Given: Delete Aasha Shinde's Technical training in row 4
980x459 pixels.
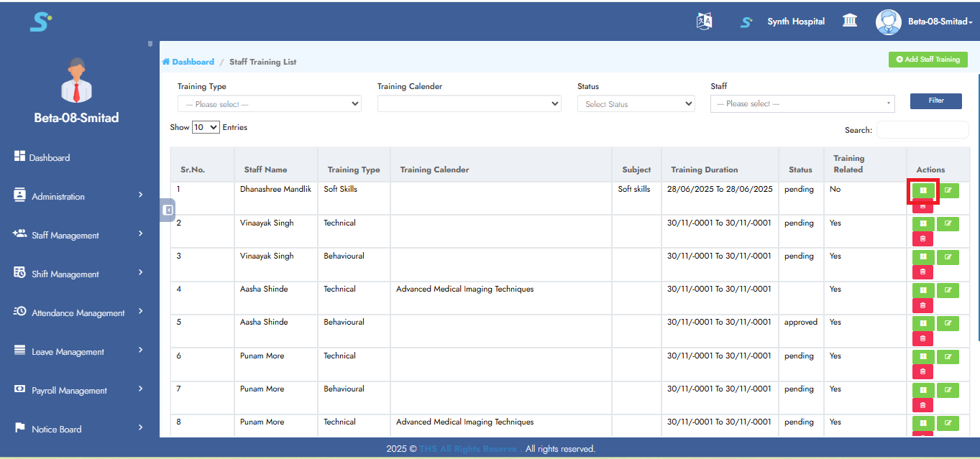Looking at the screenshot, I should [x=923, y=305].
